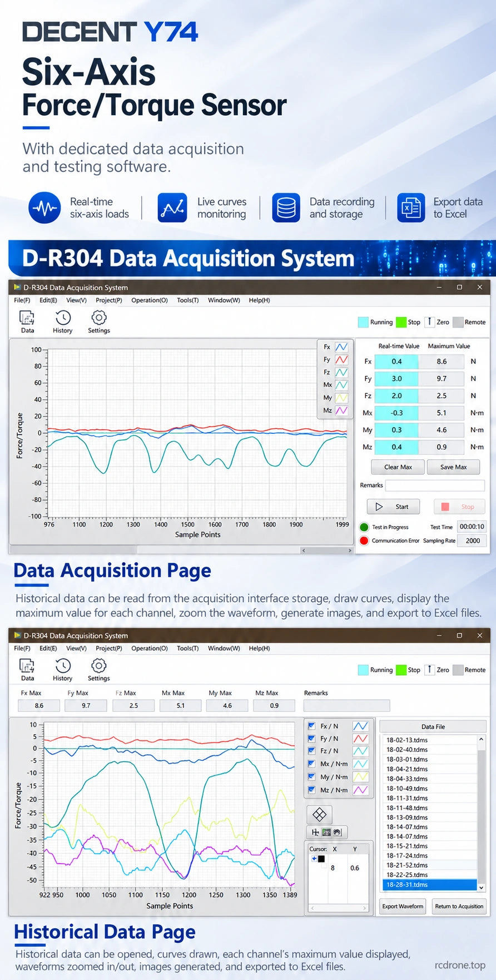The height and width of the screenshot is (980, 496).
Task: Select the crosshair cursor tool in graph palette
Action: click(x=315, y=832)
